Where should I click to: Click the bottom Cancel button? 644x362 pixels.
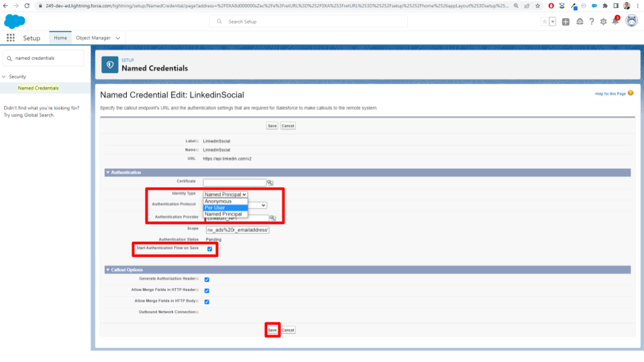tap(288, 330)
